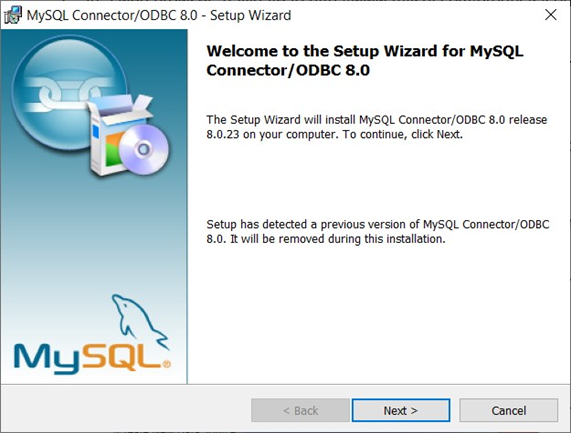Click the registered trademark symbol beside MySQL
The image size is (571, 433).
pyautogui.click(x=166, y=364)
